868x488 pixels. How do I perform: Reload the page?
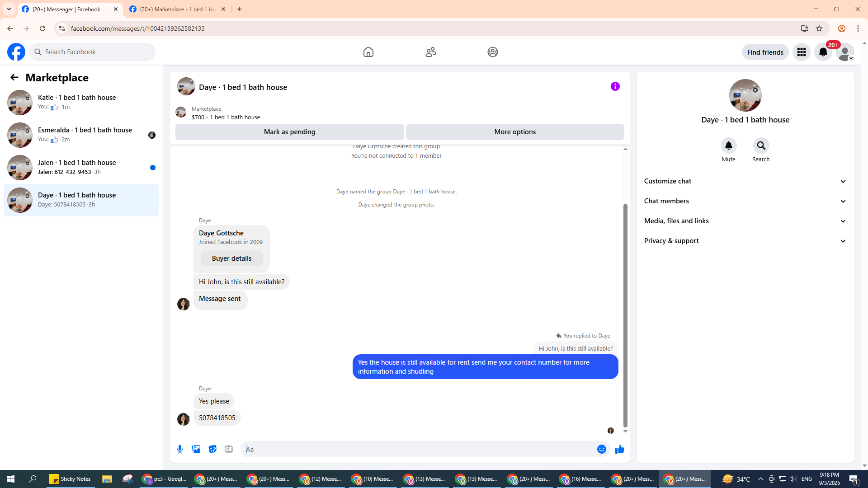click(x=42, y=28)
